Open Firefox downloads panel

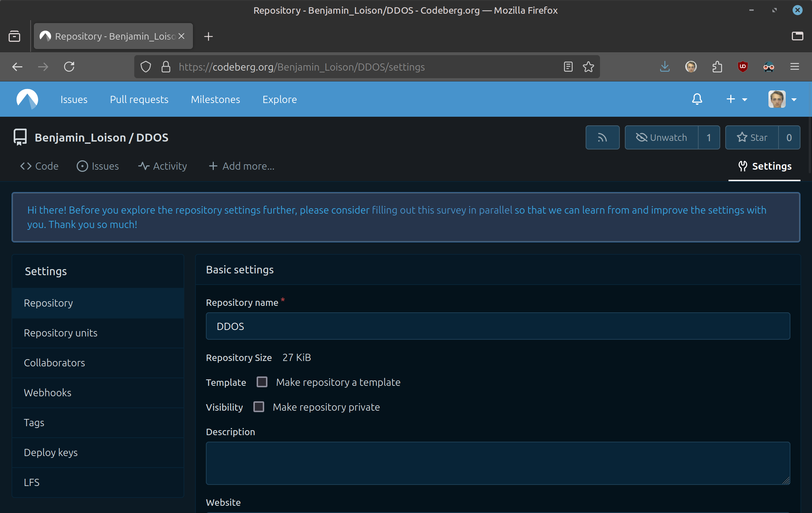coord(664,67)
